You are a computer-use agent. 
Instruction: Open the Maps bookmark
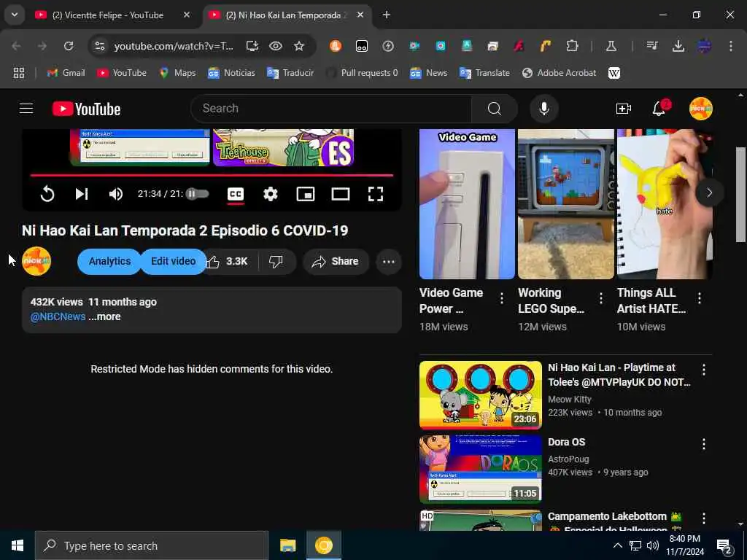point(178,73)
